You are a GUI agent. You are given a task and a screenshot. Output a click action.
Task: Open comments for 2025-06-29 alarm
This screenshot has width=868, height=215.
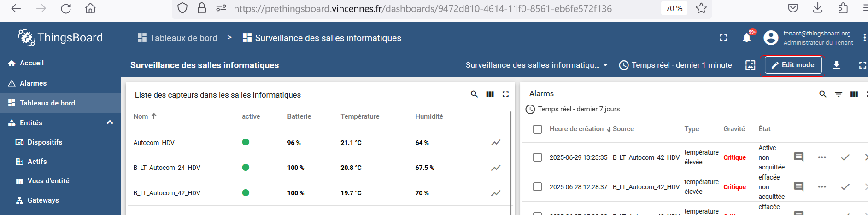[x=799, y=157]
